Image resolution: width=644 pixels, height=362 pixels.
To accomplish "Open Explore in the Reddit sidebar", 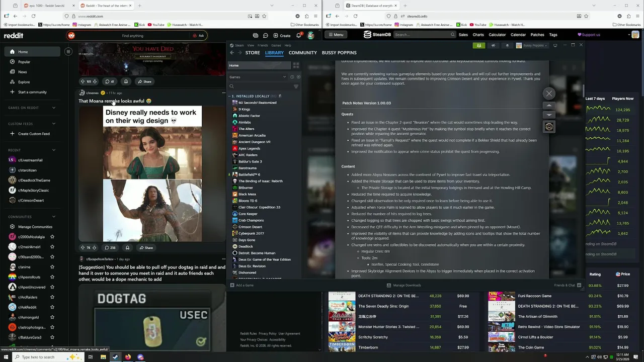I will [x=24, y=82].
